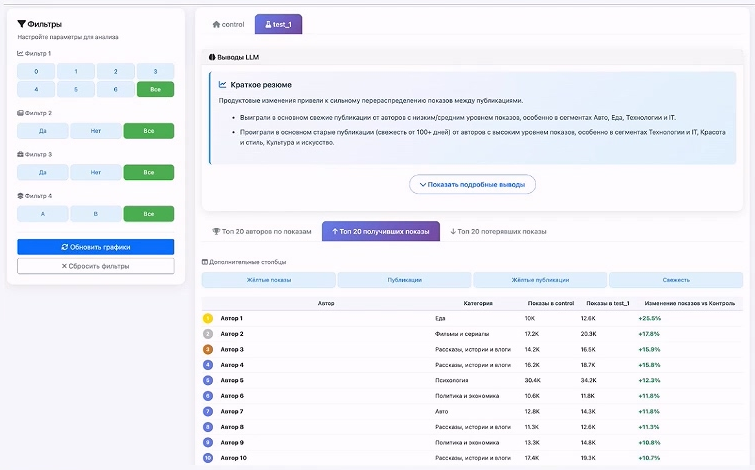Viewport: 755px width, 470px height.
Task: Click the Автор column header
Action: click(x=326, y=303)
